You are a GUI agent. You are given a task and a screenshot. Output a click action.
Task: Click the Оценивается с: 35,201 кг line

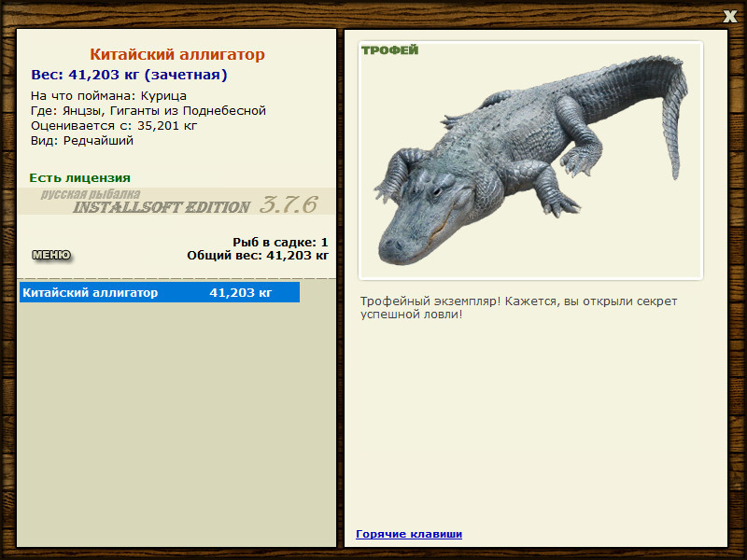[x=114, y=126]
